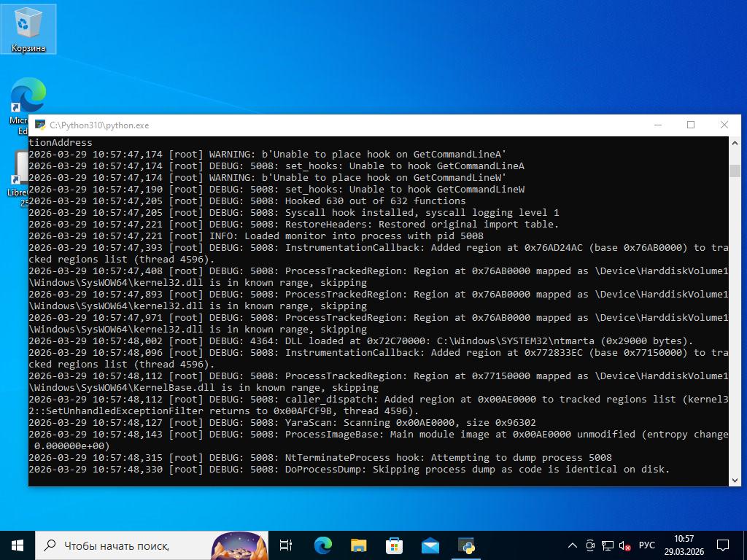Viewport: 747px width, 560px height.
Task: Click the network status tray icon
Action: (607, 545)
